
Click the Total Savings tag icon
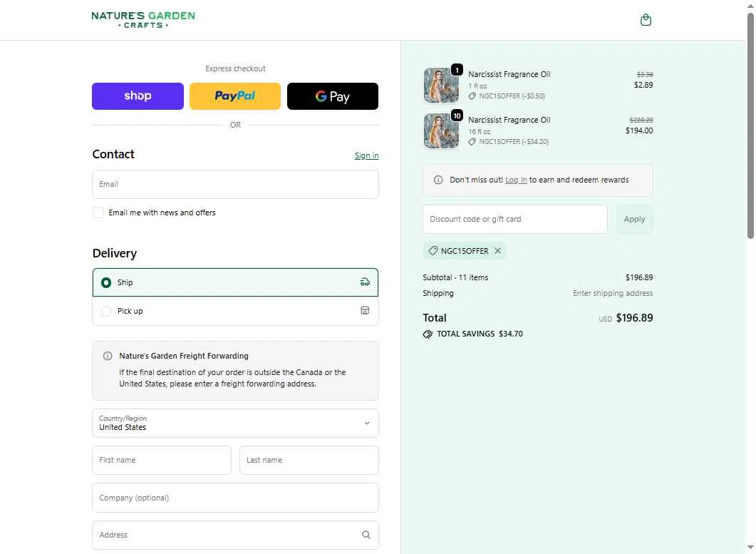tap(428, 334)
